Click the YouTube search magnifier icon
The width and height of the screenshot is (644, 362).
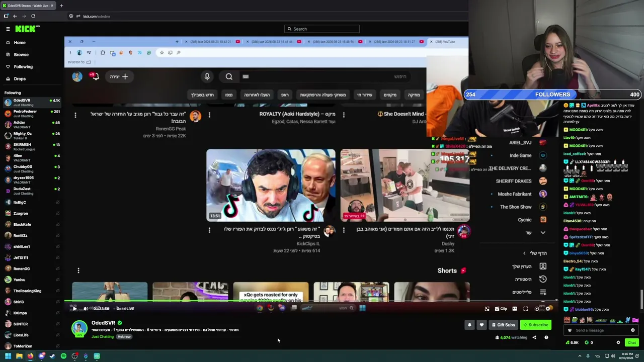[229, 76]
